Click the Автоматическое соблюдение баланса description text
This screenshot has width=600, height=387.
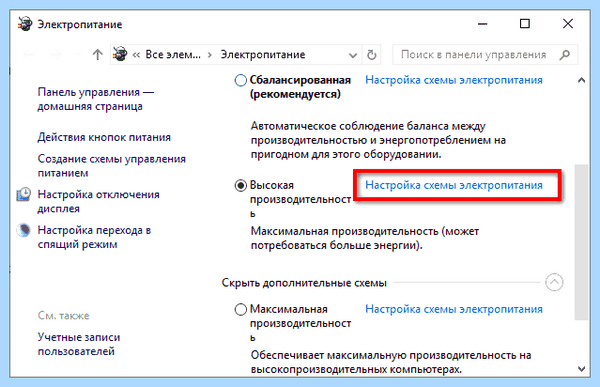tap(378, 140)
